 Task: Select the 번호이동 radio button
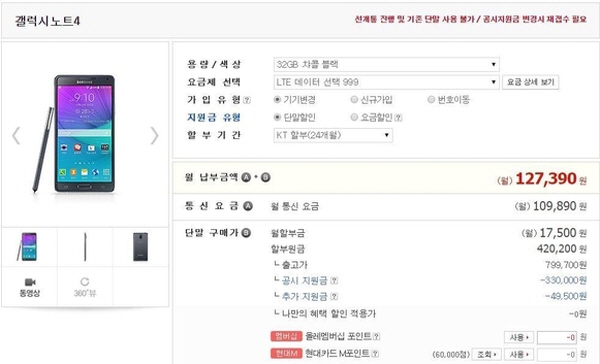pos(431,100)
